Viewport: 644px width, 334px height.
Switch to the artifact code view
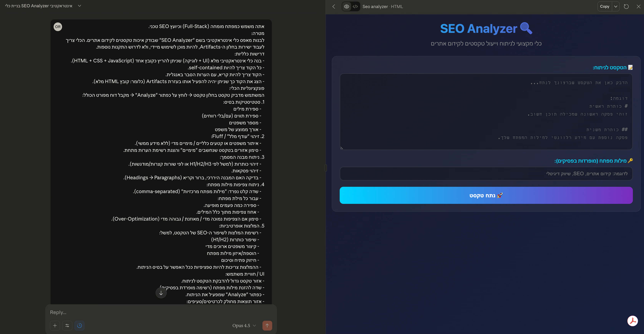click(x=355, y=7)
